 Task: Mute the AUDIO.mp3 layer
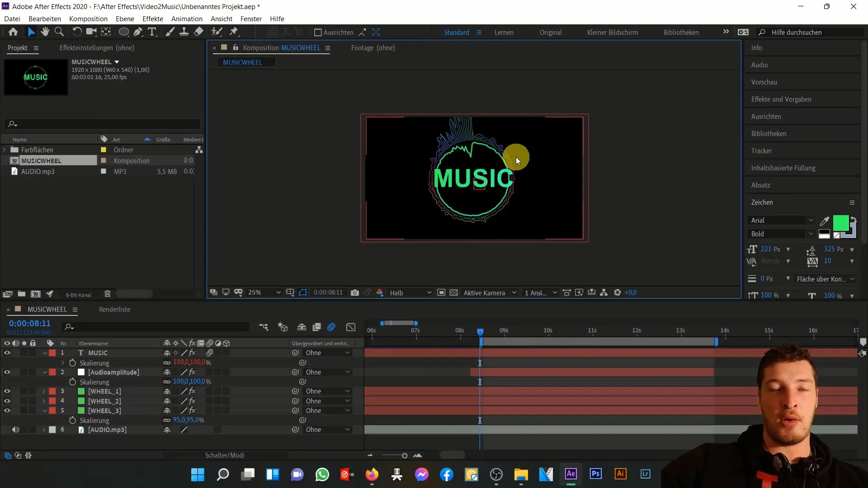[15, 430]
